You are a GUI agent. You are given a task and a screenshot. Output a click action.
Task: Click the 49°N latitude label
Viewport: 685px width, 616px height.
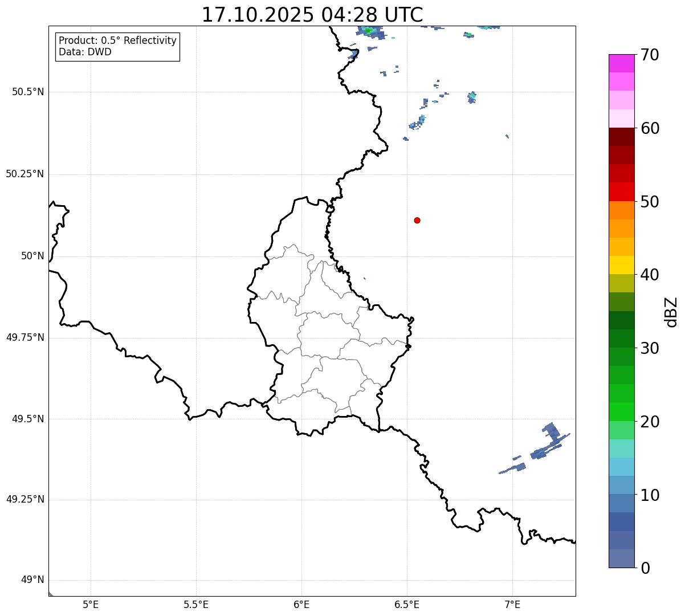32,580
